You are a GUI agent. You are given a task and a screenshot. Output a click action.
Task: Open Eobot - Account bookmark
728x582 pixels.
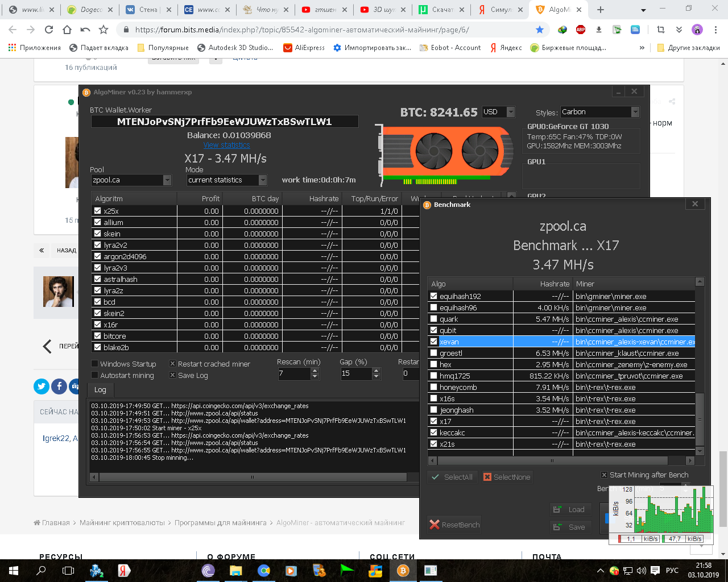450,48
